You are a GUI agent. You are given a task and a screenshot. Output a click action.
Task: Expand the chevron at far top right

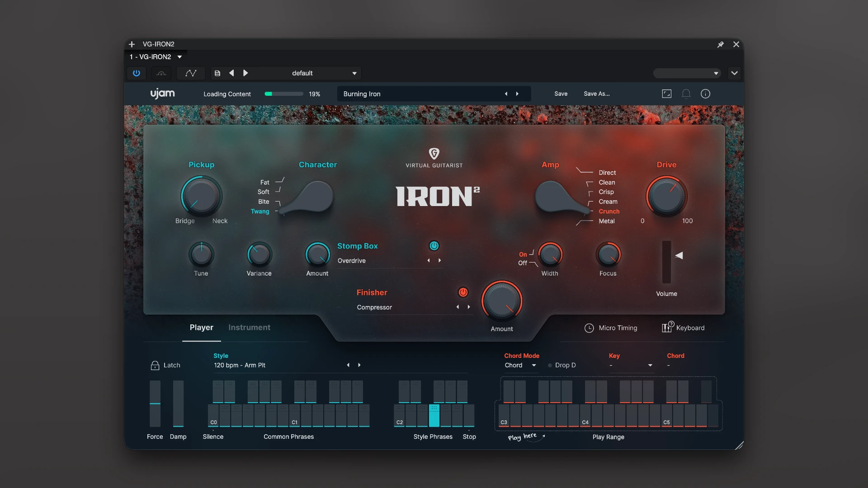pyautogui.click(x=734, y=73)
